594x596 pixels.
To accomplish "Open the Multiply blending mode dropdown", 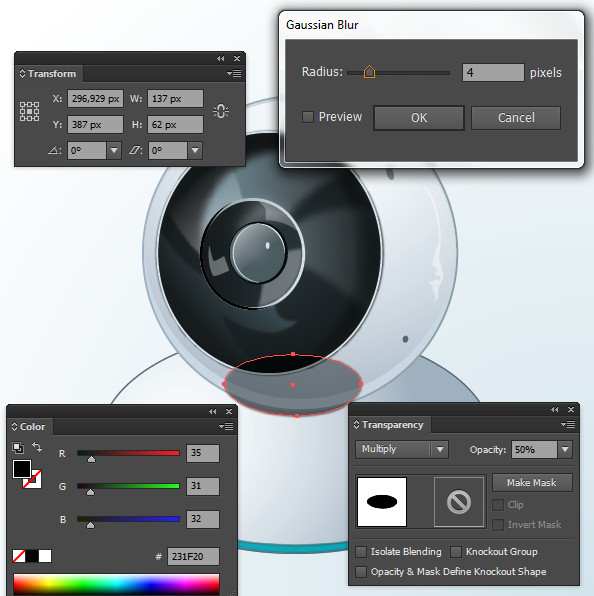I will coord(402,449).
